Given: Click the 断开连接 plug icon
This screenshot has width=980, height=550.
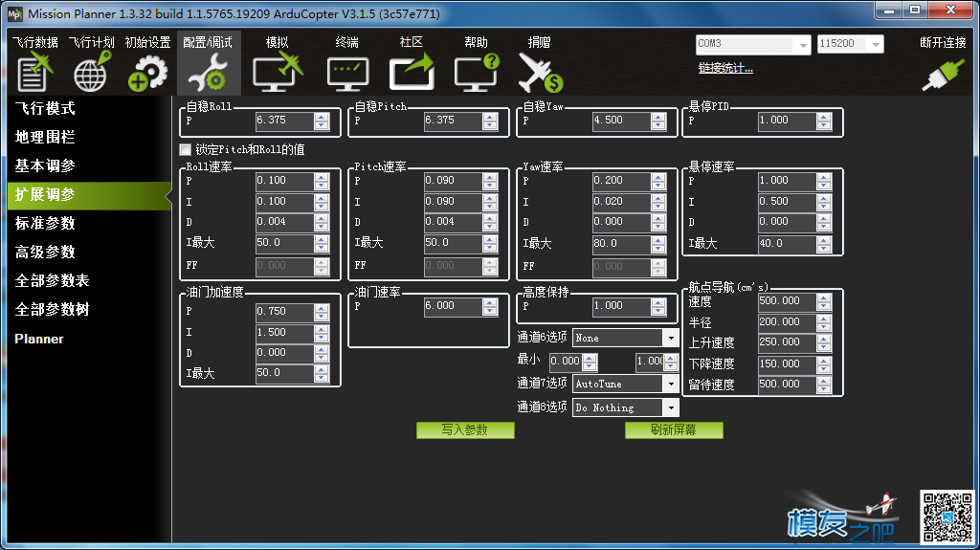Looking at the screenshot, I should [x=943, y=76].
